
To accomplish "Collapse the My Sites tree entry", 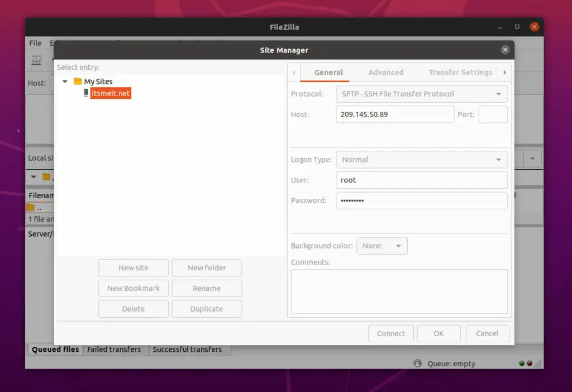I will click(x=64, y=81).
